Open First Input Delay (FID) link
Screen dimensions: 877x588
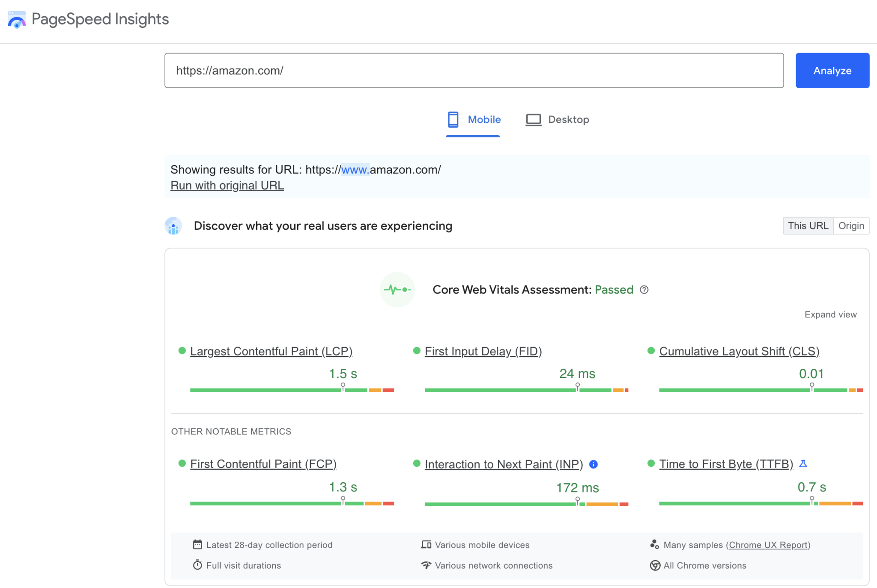(x=483, y=351)
